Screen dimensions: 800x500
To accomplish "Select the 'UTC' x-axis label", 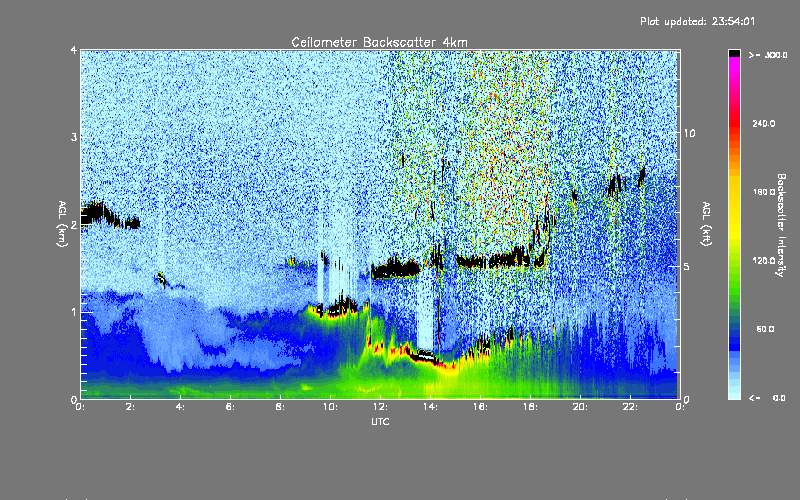I will pos(380,421).
